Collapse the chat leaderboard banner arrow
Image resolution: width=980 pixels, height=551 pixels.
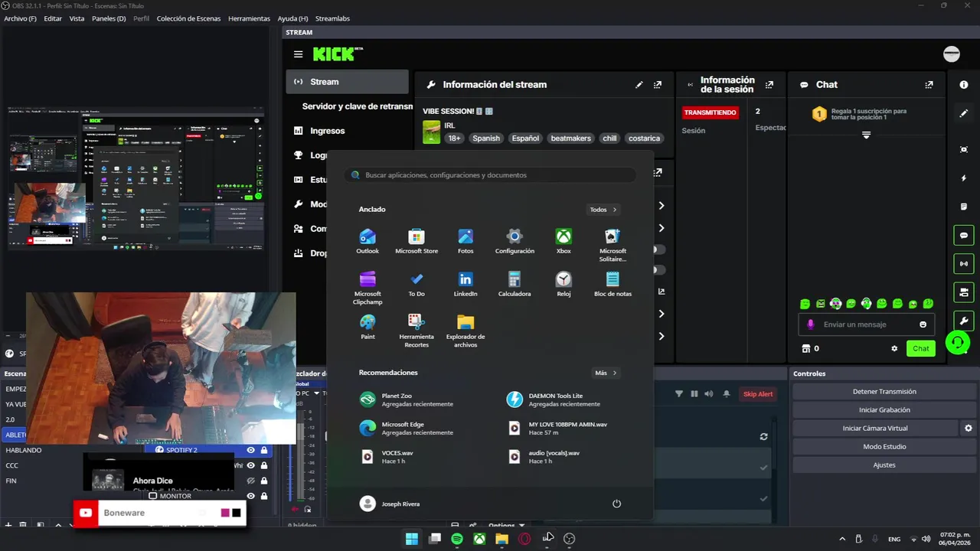866,135
